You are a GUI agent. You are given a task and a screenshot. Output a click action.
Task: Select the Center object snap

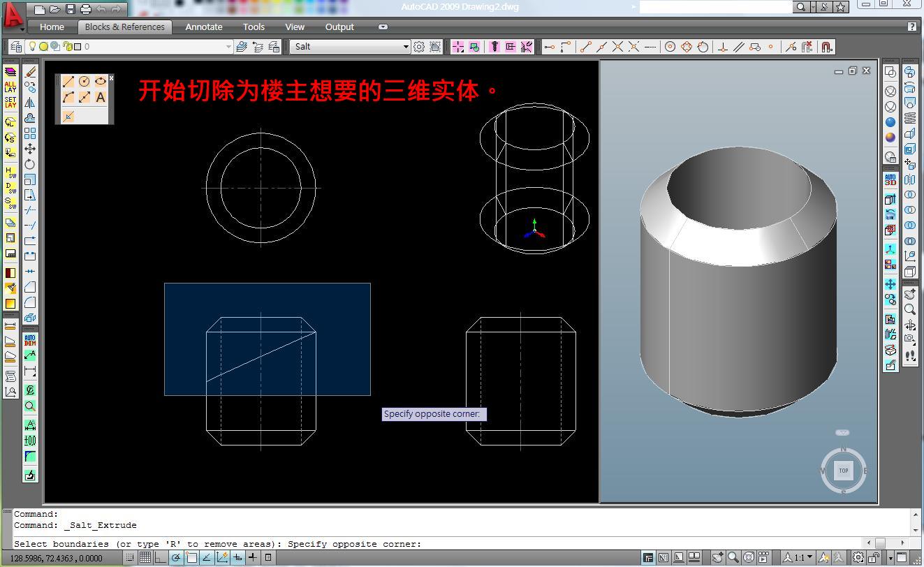click(x=670, y=47)
